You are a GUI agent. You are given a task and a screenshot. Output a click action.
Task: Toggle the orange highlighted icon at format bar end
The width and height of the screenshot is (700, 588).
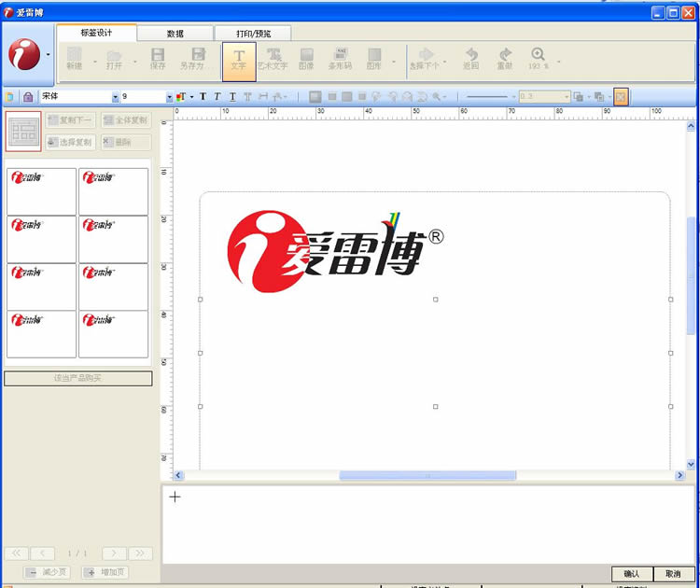point(621,96)
